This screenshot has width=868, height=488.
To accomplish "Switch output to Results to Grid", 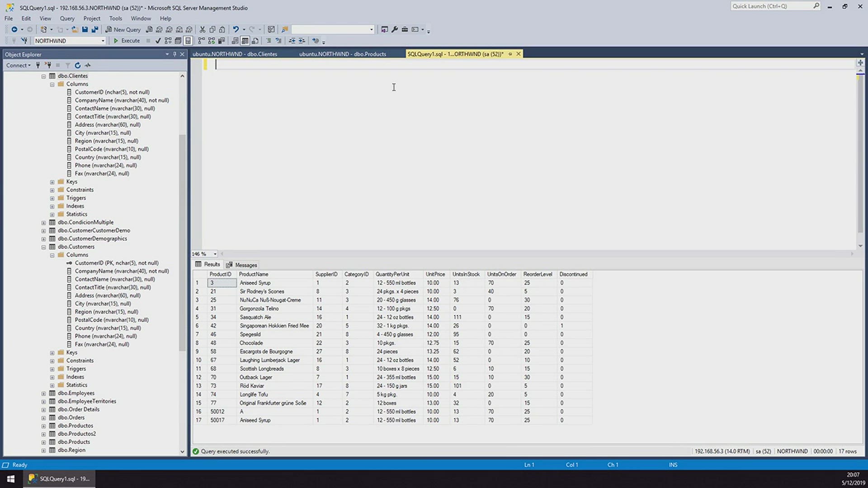I will tap(245, 41).
